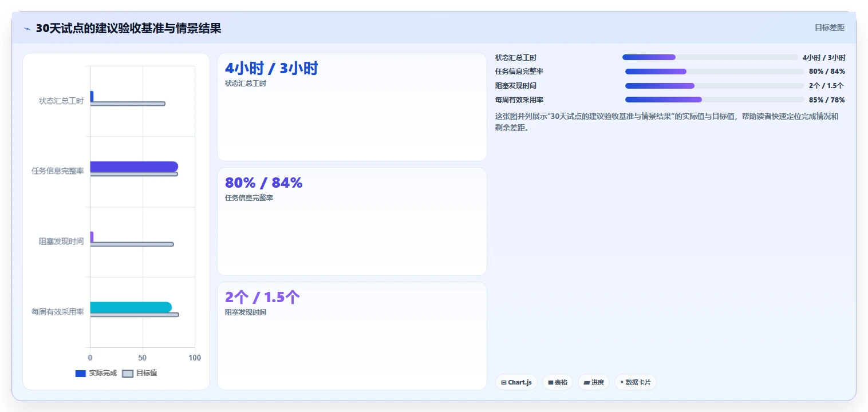Click the 状态汇总工时 chart axis label

point(61,101)
